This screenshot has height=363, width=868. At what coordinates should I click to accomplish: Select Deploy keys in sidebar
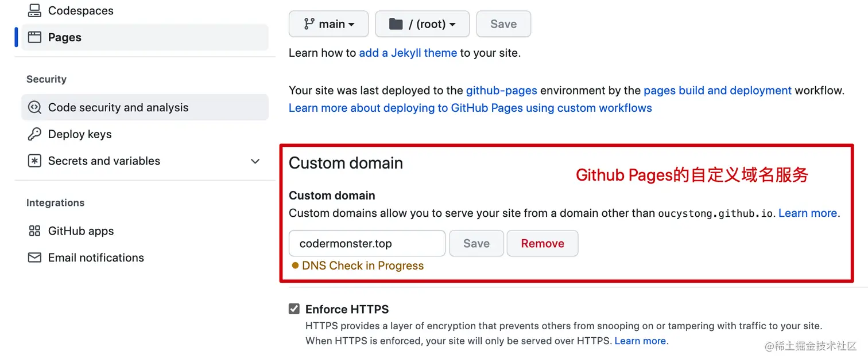pyautogui.click(x=145, y=134)
